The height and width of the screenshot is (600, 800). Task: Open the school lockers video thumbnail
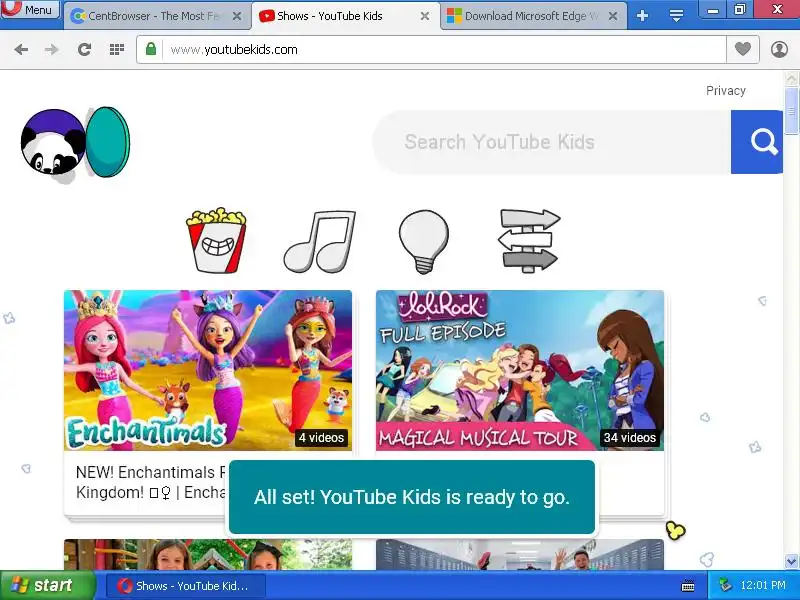point(520,555)
